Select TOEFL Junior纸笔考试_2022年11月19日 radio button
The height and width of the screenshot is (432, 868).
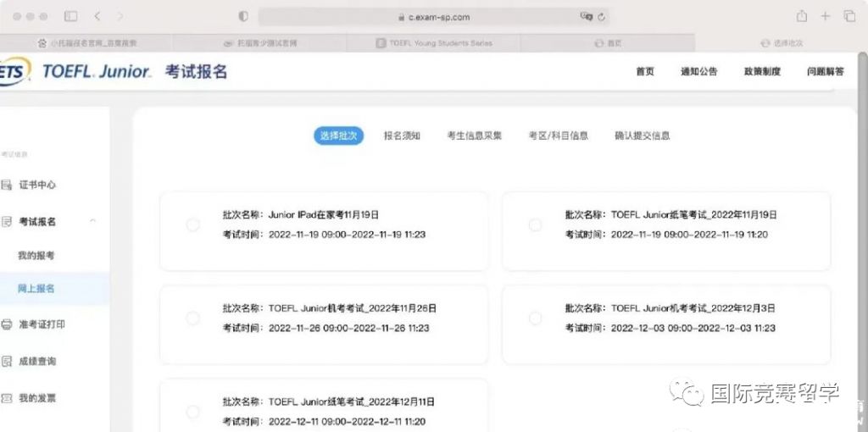click(x=535, y=224)
